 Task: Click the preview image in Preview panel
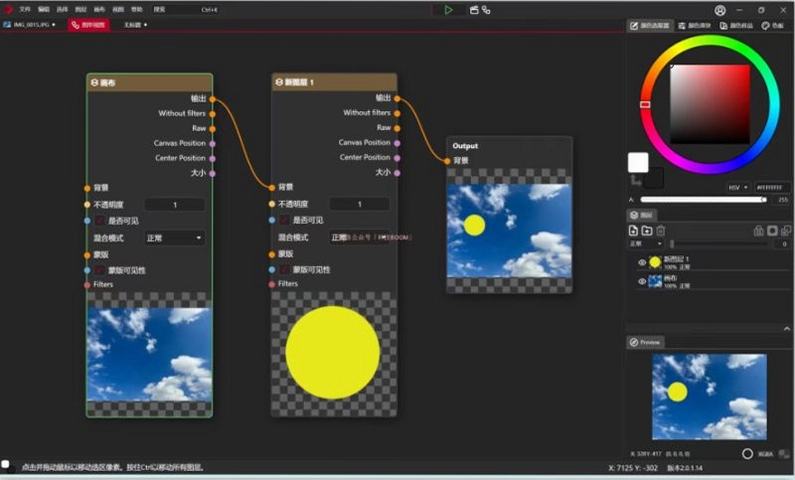(x=709, y=397)
